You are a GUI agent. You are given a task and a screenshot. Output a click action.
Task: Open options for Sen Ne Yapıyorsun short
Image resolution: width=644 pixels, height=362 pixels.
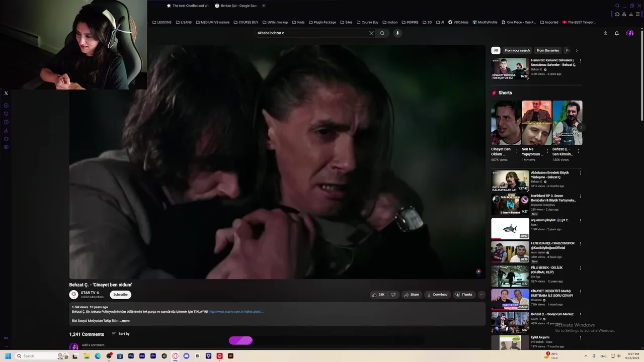[x=547, y=150]
